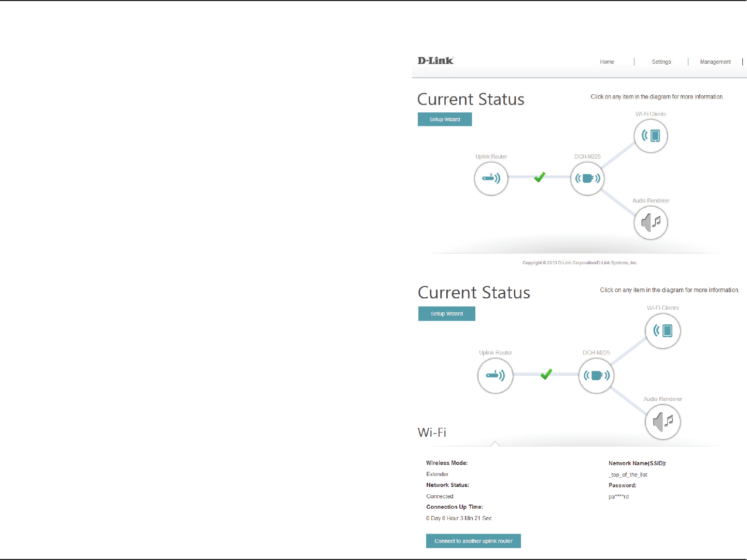
Task: Select the SSID value "_top_of_the_list"
Action: [628, 475]
